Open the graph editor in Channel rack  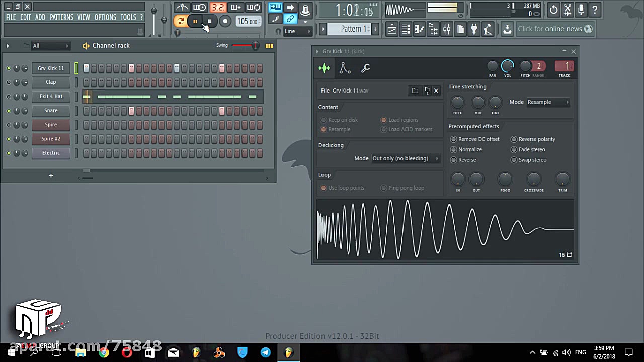tap(269, 46)
